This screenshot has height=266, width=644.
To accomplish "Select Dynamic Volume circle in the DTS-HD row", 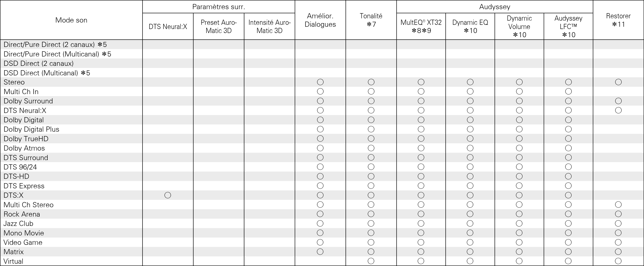I will tap(519, 177).
